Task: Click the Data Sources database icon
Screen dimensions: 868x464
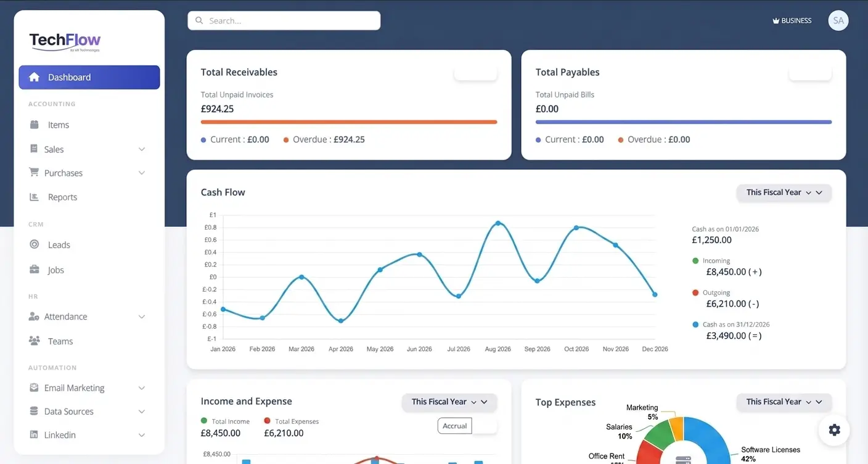Action: (34, 411)
